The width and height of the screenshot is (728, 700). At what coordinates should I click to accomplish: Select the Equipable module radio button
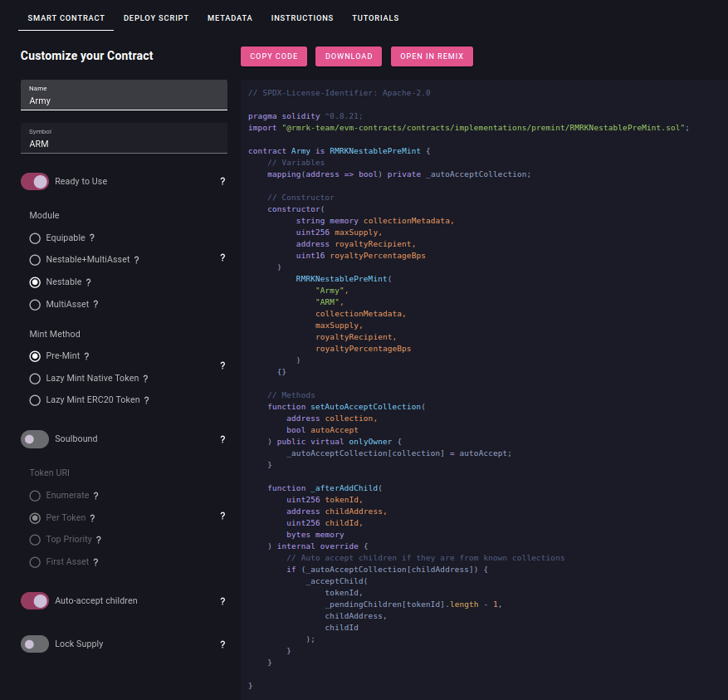[35, 238]
